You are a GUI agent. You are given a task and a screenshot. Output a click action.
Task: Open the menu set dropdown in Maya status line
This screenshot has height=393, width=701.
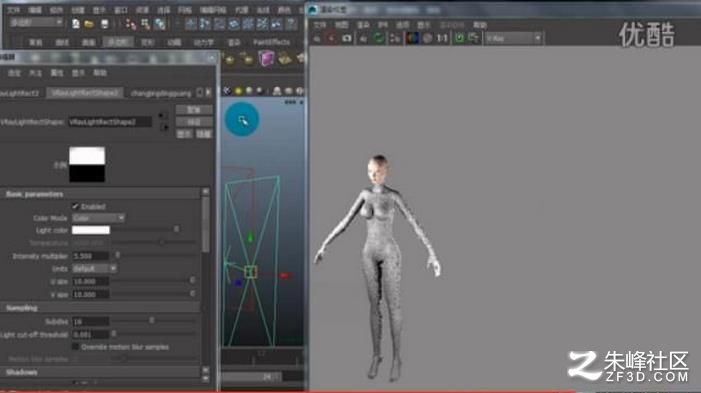(x=36, y=22)
